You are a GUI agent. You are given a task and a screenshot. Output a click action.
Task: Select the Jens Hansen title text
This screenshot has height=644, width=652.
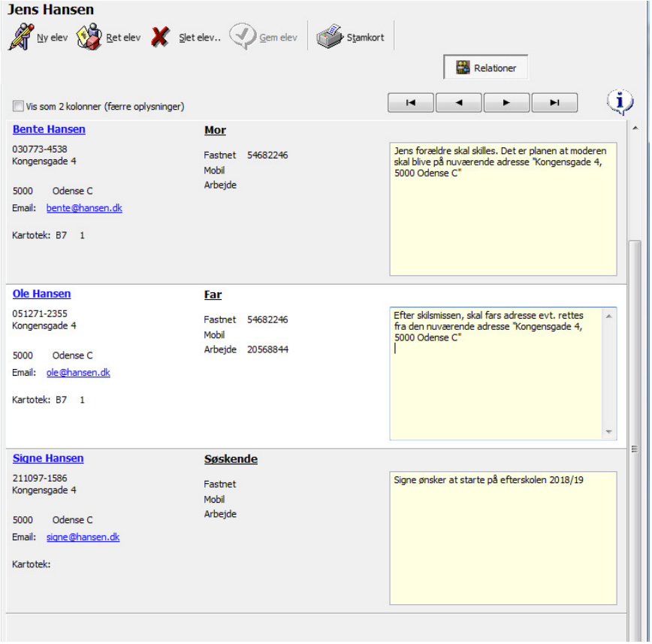(x=51, y=10)
